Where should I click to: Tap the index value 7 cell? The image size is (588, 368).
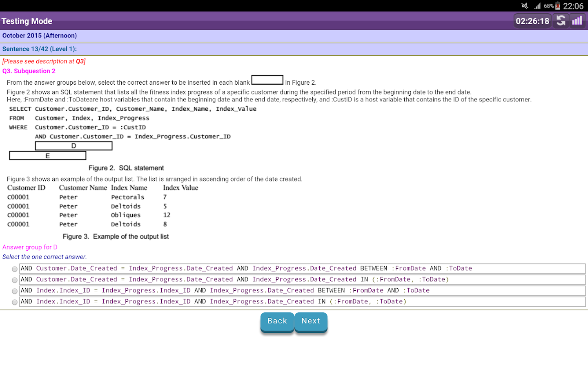click(165, 197)
